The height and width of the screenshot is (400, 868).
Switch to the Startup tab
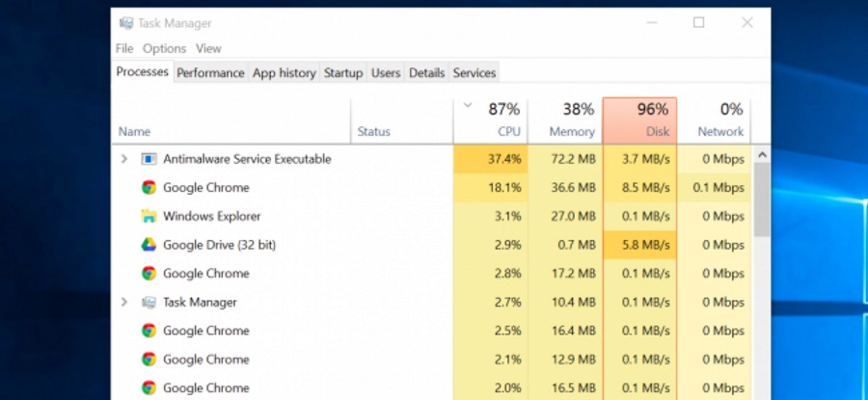click(343, 72)
